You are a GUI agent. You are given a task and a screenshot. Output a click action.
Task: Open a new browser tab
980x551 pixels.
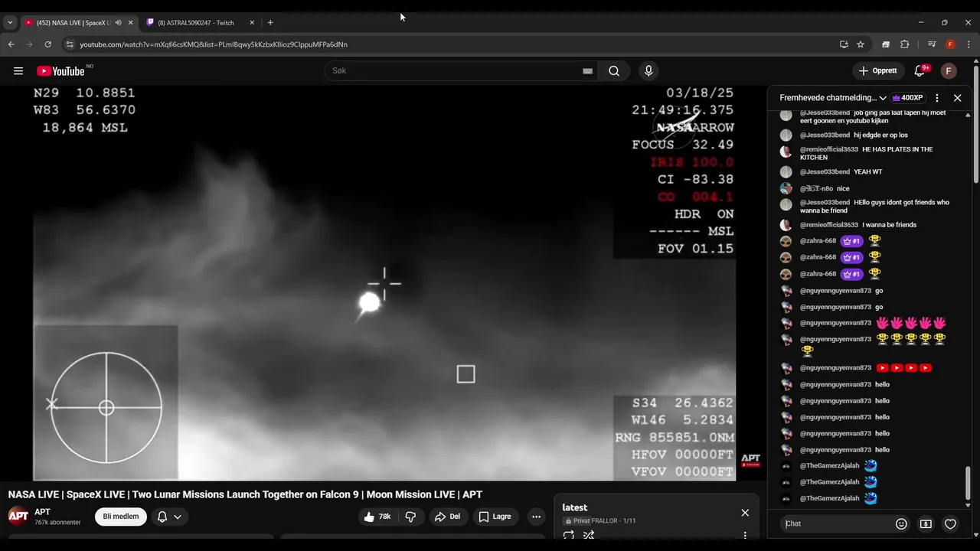270,23
